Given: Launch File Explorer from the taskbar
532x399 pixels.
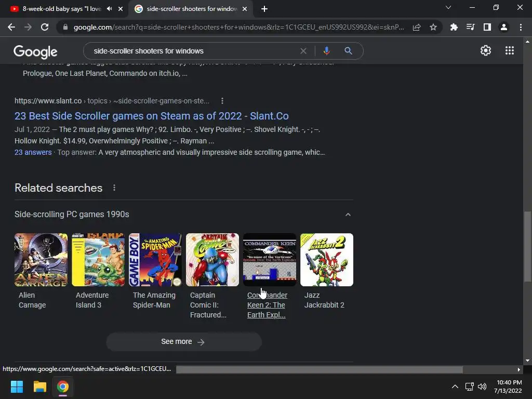Looking at the screenshot, I should coord(39,387).
